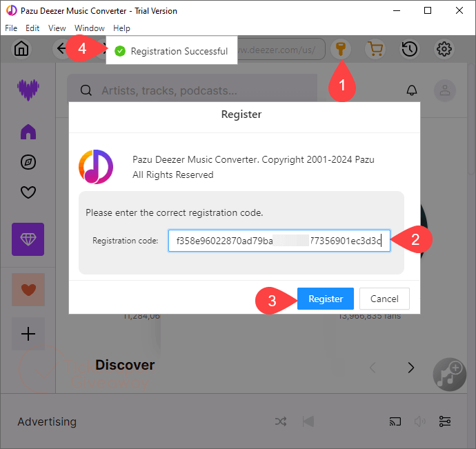Image resolution: width=476 pixels, height=449 pixels.
Task: Open the red heart loved tracks thumbnail
Action: 28,290
